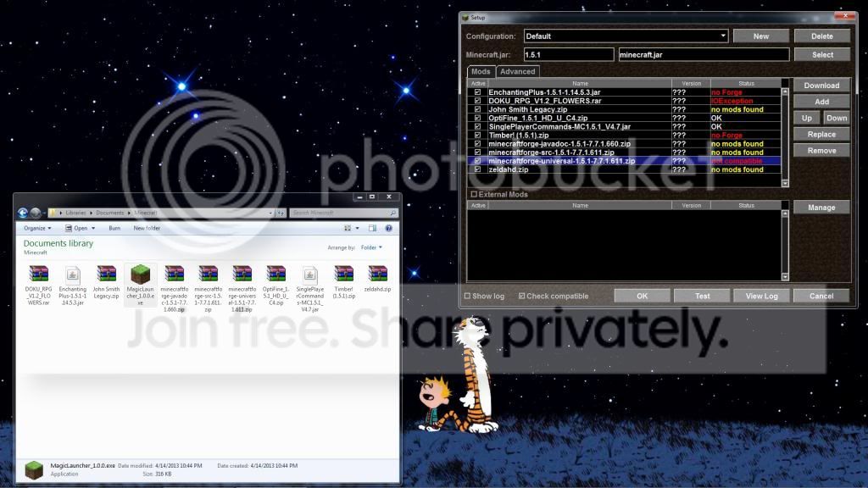868x488 pixels.
Task: Select the Mods tab
Action: pos(481,72)
